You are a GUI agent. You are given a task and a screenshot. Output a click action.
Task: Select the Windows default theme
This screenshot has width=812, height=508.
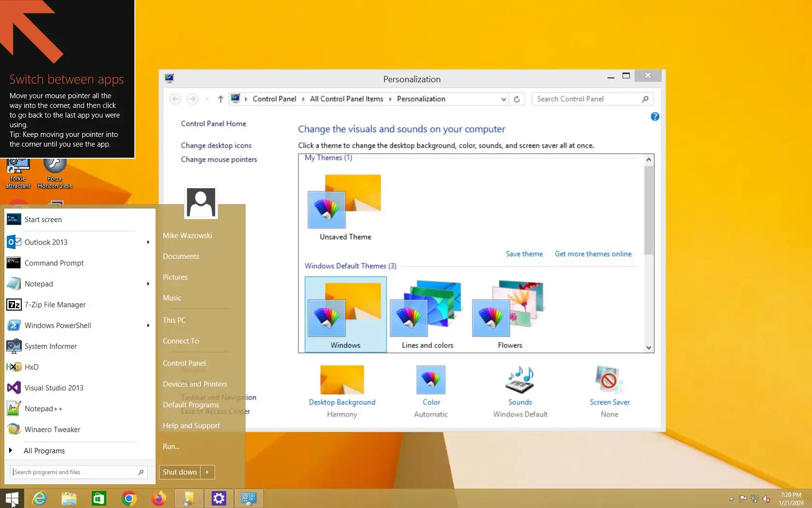346,314
